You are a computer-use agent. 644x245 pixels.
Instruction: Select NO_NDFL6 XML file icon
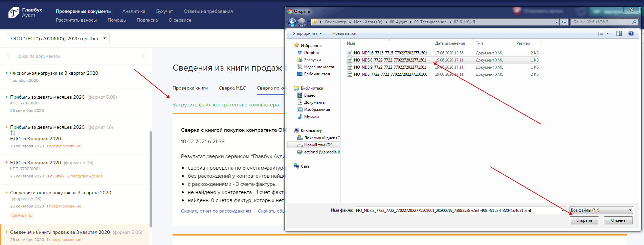pyautogui.click(x=350, y=53)
